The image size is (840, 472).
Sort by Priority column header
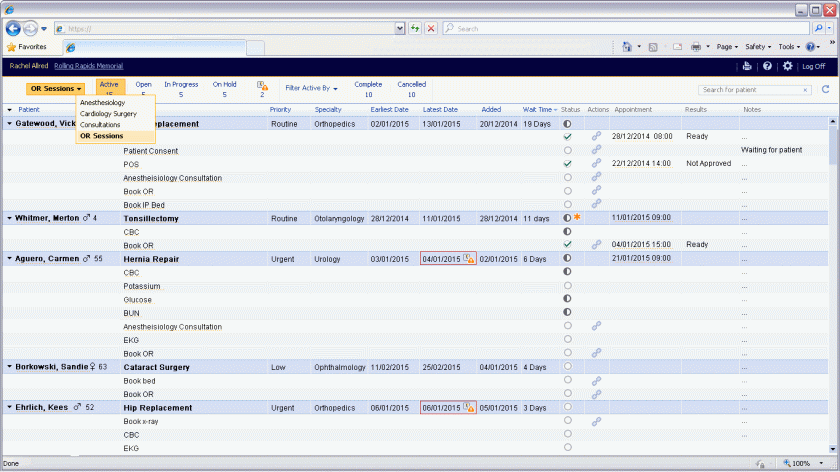(280, 109)
